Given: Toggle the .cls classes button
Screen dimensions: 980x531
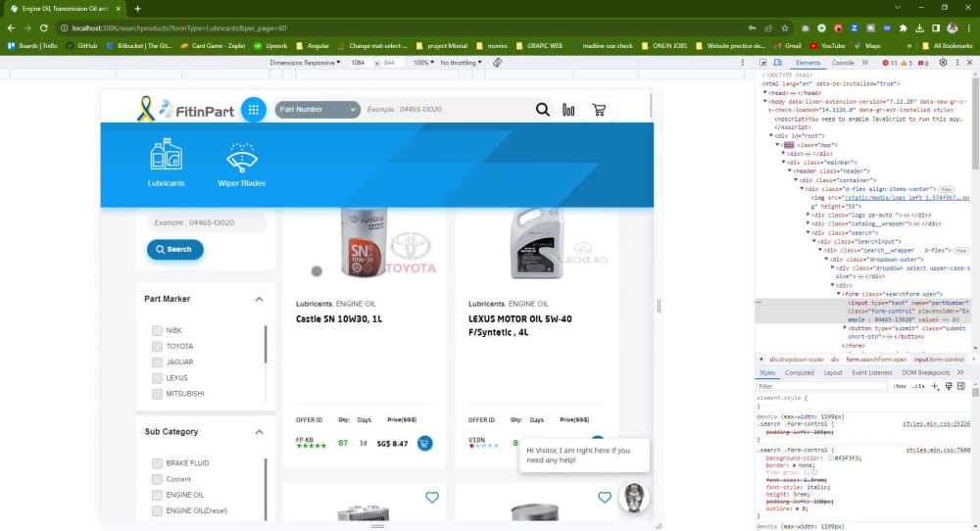Looking at the screenshot, I should (x=917, y=386).
